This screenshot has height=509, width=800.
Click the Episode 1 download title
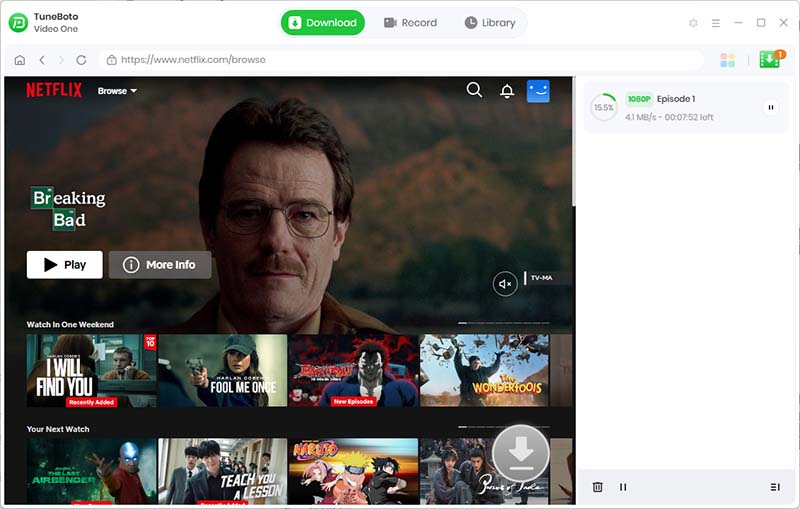point(676,99)
